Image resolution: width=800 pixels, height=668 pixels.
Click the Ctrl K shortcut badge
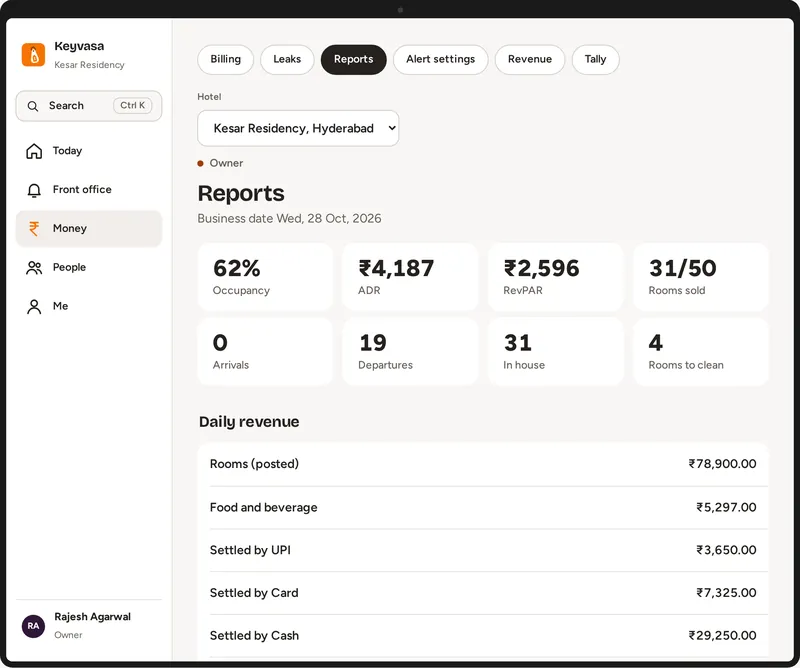click(133, 105)
